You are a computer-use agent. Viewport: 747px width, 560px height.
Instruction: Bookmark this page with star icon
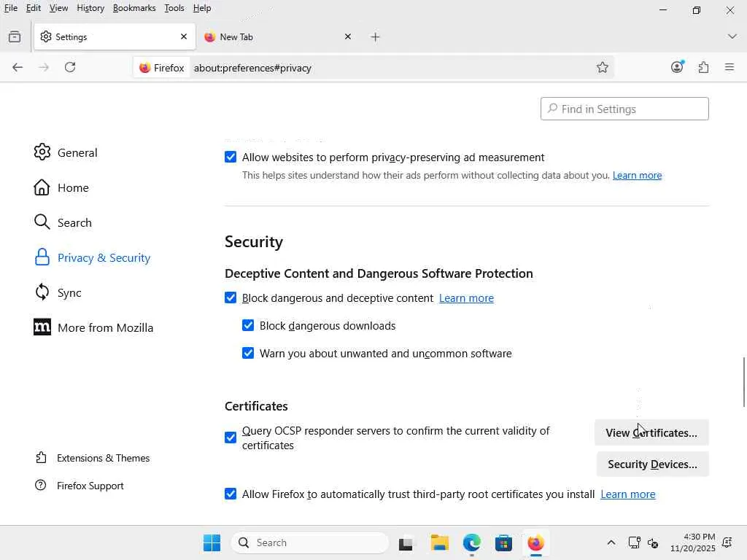point(603,67)
